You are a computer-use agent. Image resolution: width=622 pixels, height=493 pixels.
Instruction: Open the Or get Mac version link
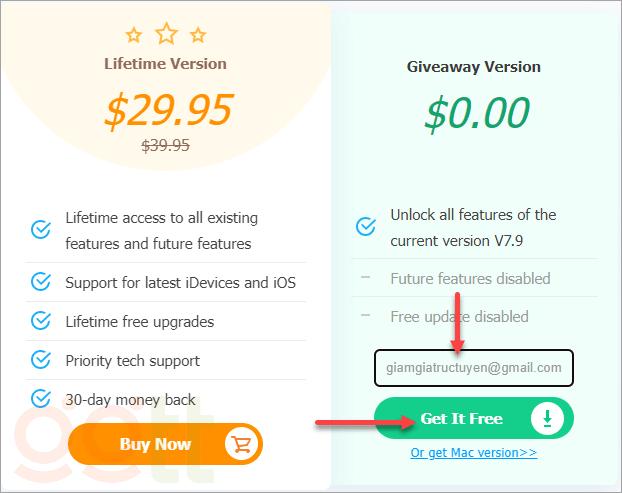473,452
